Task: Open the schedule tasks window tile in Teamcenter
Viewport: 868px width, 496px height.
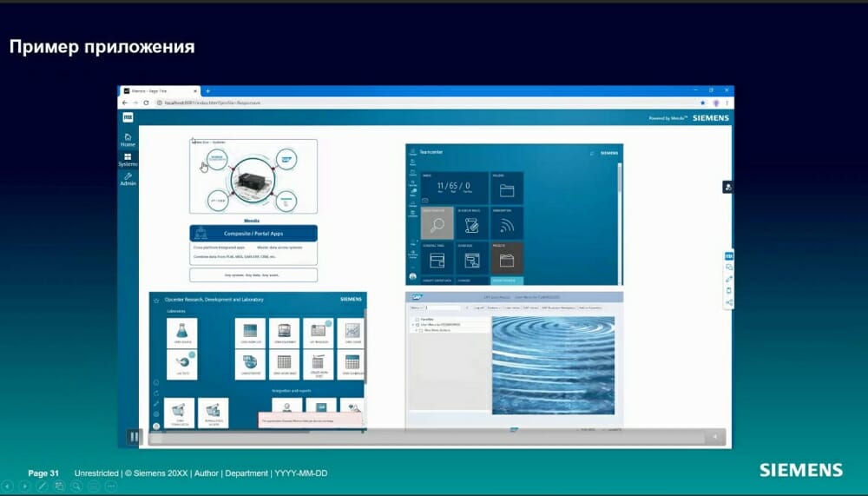Action: point(437,258)
